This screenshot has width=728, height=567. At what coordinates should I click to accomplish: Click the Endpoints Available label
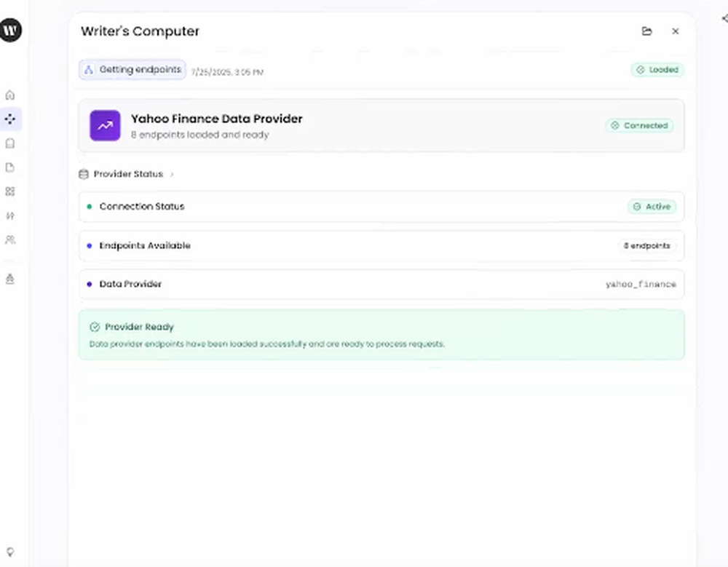pos(145,246)
